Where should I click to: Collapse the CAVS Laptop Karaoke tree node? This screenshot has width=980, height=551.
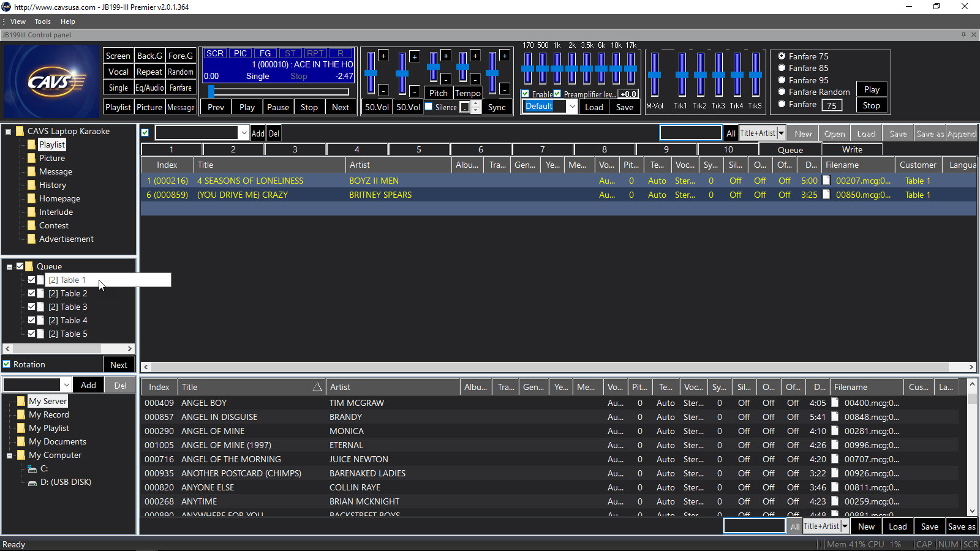point(9,132)
